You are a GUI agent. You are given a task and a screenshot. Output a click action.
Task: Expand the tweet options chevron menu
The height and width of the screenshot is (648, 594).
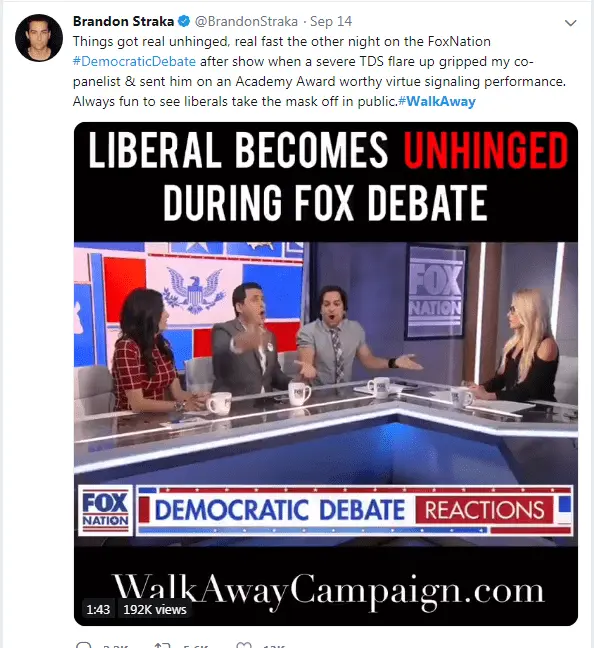(570, 23)
